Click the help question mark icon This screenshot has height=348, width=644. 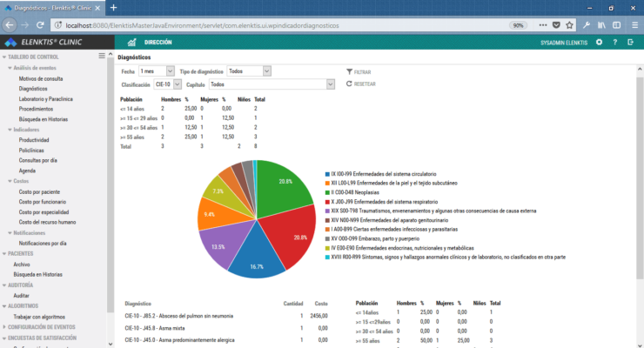pyautogui.click(x=614, y=42)
